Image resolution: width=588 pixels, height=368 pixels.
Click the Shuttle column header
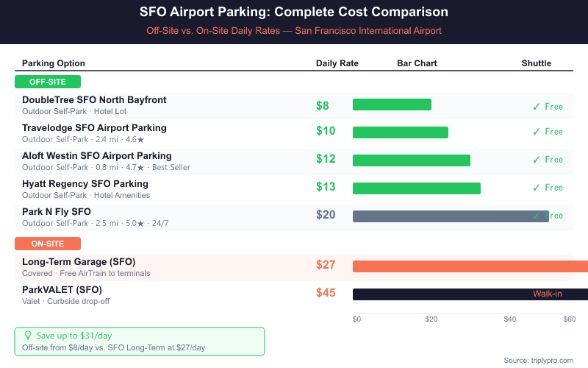tap(537, 63)
